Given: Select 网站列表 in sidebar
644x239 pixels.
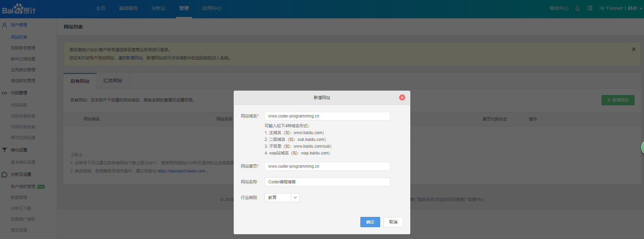Looking at the screenshot, I should coord(19,37).
